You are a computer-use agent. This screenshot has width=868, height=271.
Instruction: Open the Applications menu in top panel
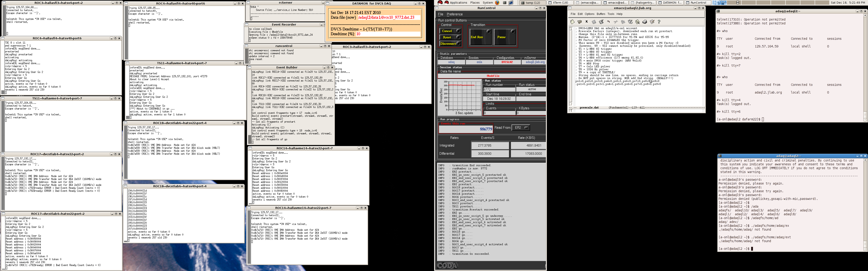tap(458, 2)
